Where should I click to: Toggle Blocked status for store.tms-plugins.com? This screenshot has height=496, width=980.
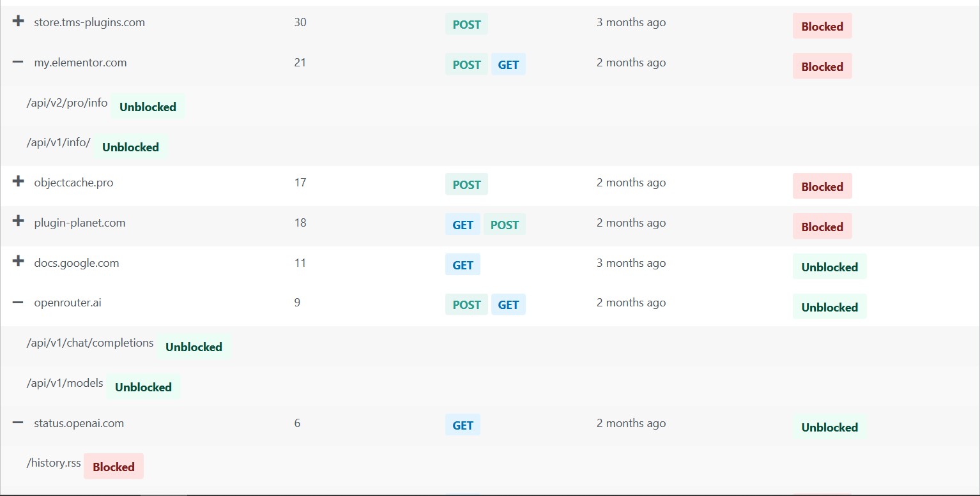[x=822, y=26]
